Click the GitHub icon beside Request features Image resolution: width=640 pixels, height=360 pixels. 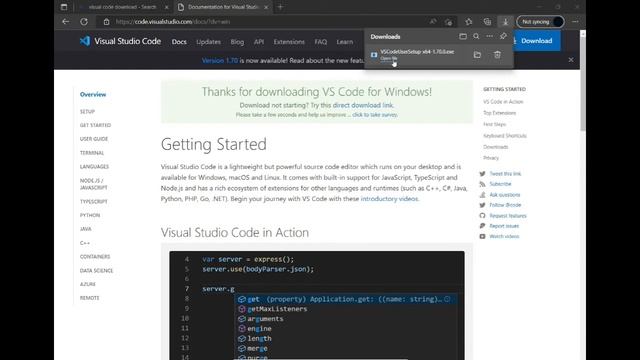pyautogui.click(x=482, y=216)
